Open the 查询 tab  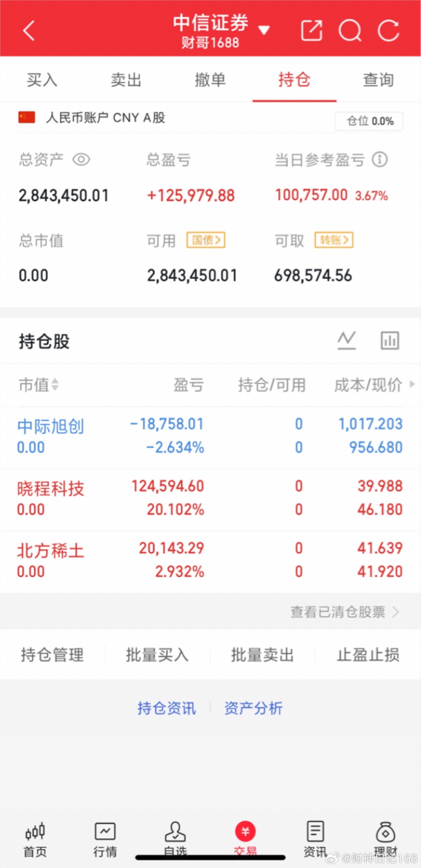coord(379,80)
